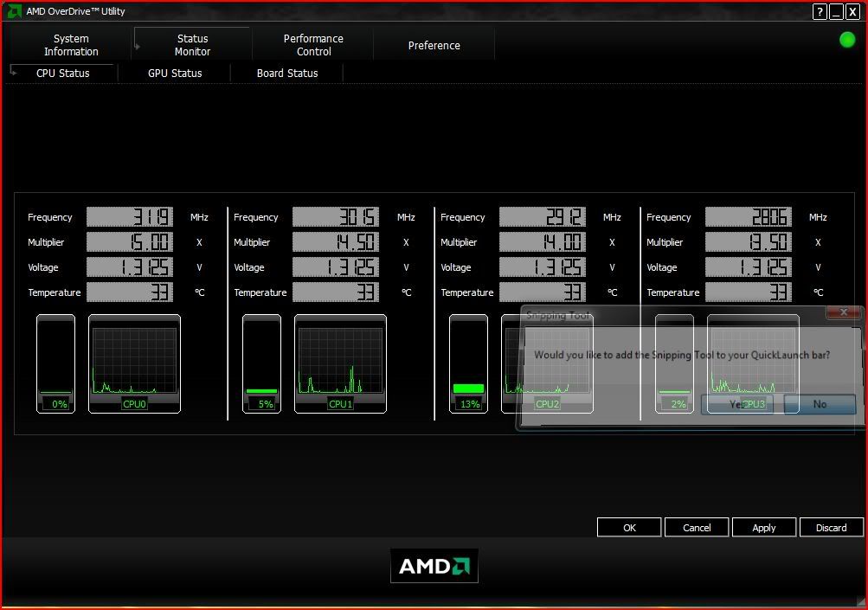This screenshot has height=610, width=868.
Task: Open the System Information tab
Action: click(x=71, y=45)
